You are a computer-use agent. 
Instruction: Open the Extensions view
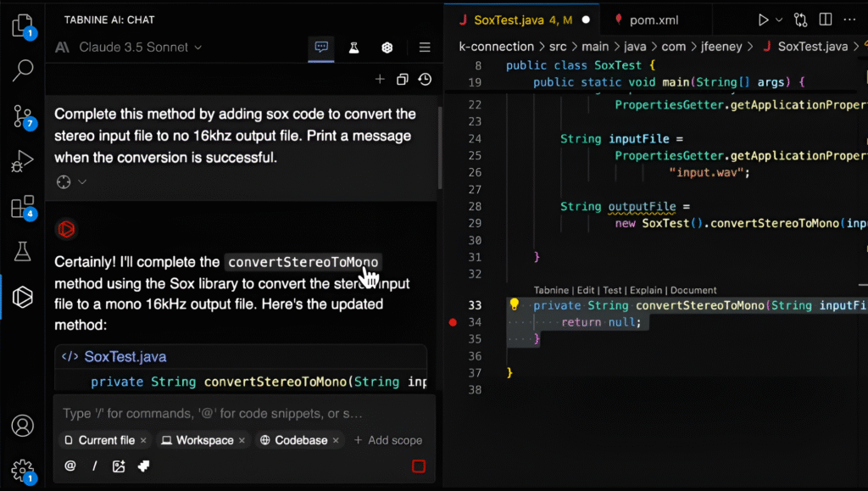tap(22, 207)
